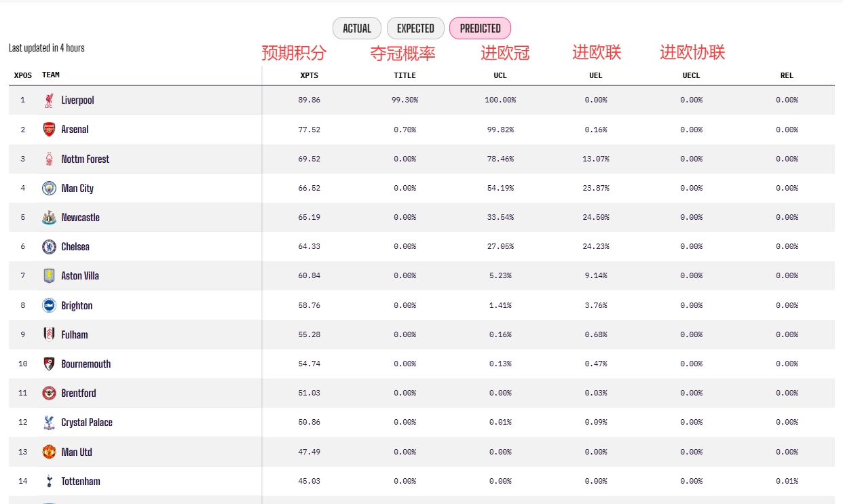The width and height of the screenshot is (843, 504).
Task: Sort by the XPTS column header
Action: 310,75
